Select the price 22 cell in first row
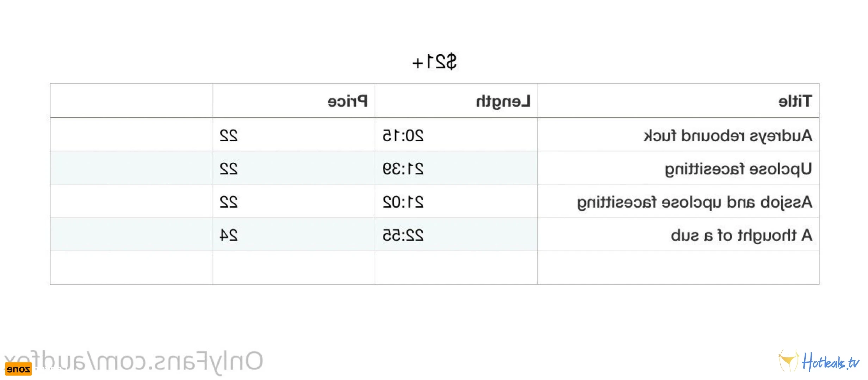The height and width of the screenshot is (380, 868). [294, 135]
